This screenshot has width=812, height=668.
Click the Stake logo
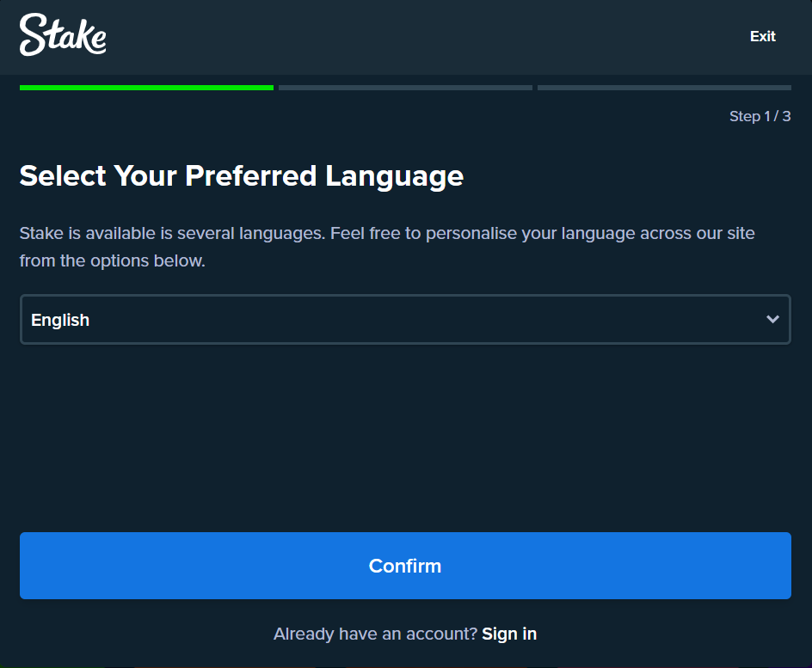click(x=63, y=35)
